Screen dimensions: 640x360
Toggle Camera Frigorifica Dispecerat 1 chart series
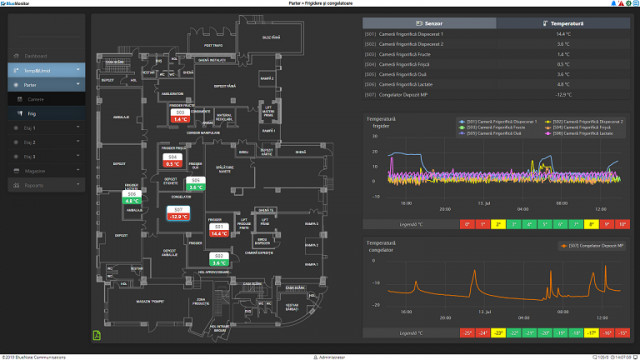point(498,122)
